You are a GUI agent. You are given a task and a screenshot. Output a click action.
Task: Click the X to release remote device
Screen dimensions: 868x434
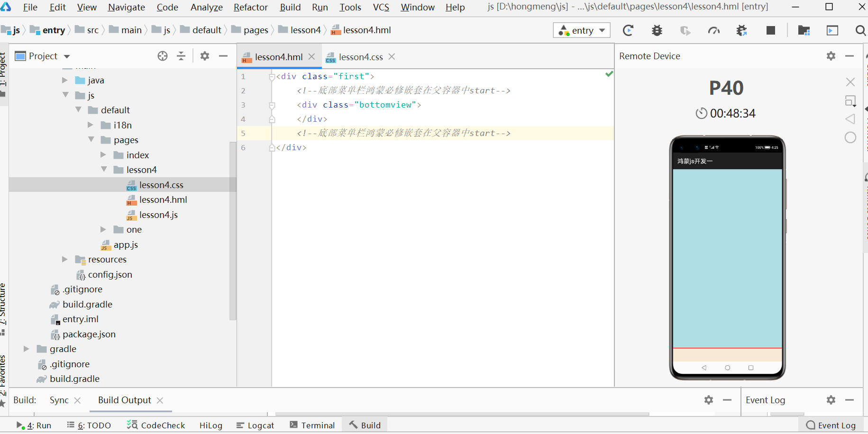(x=850, y=82)
